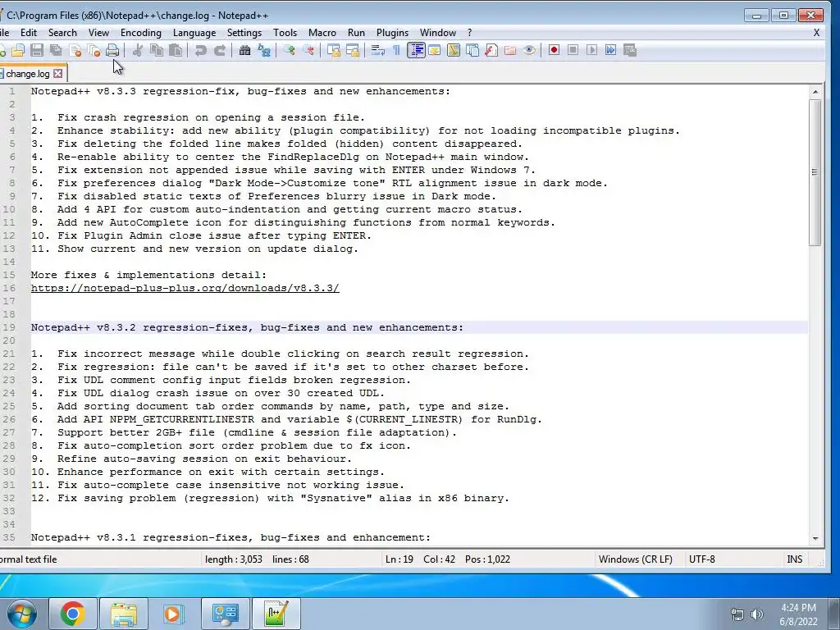Screen dimensions: 840x630
Task: Open the ? help menu
Action: [470, 33]
